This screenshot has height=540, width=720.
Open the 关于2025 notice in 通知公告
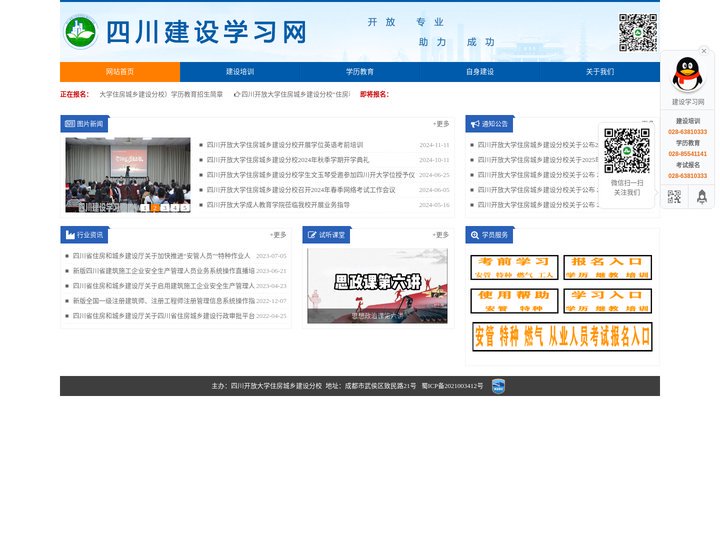coord(538,160)
